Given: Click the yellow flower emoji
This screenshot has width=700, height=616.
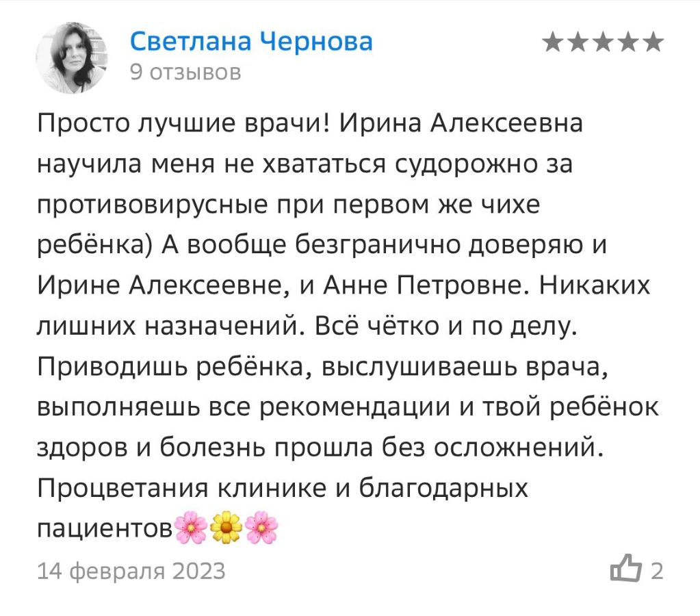Looking at the screenshot, I should (x=226, y=528).
